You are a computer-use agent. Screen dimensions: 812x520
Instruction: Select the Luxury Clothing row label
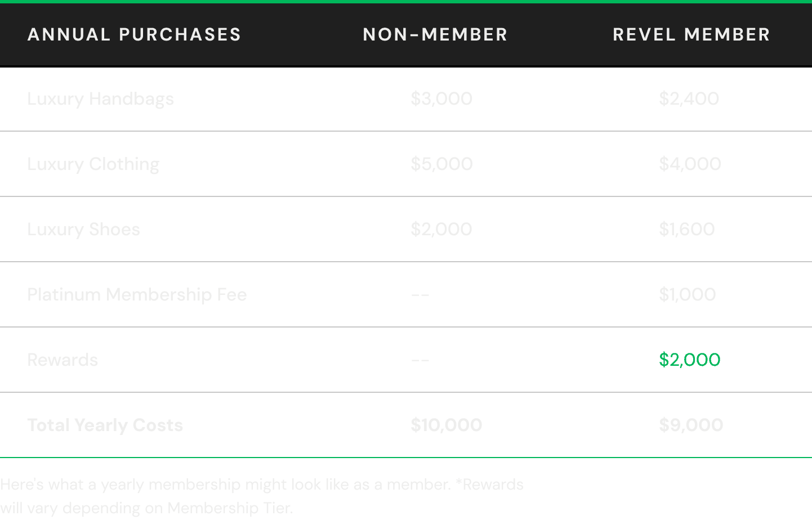point(93,164)
